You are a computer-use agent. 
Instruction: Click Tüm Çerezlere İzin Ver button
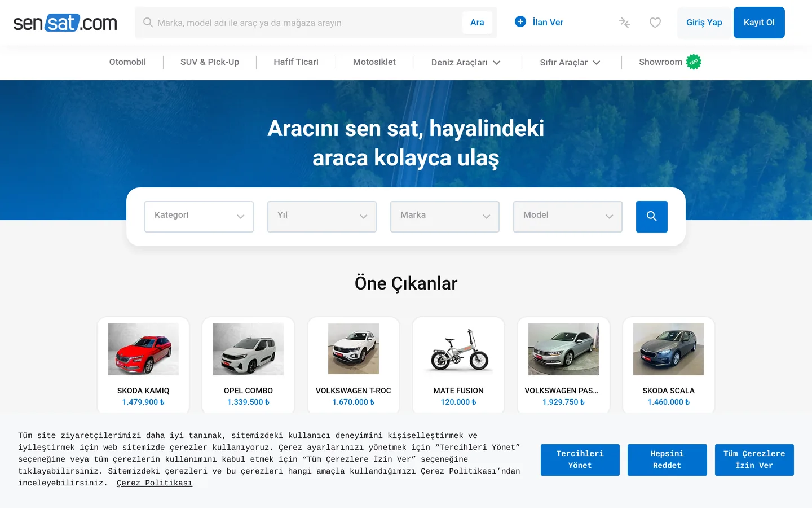tap(754, 460)
